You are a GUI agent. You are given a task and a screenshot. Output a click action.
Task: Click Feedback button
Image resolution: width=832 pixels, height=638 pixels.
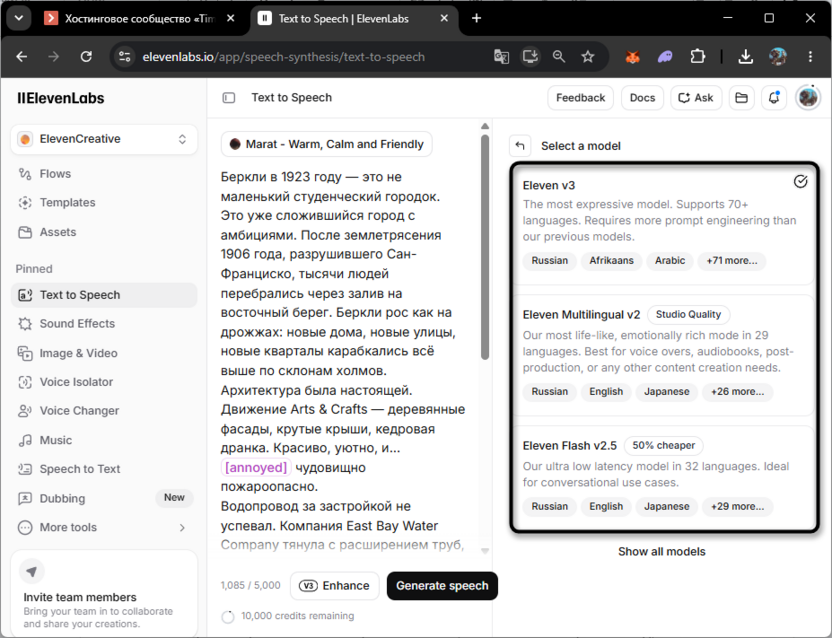click(580, 98)
